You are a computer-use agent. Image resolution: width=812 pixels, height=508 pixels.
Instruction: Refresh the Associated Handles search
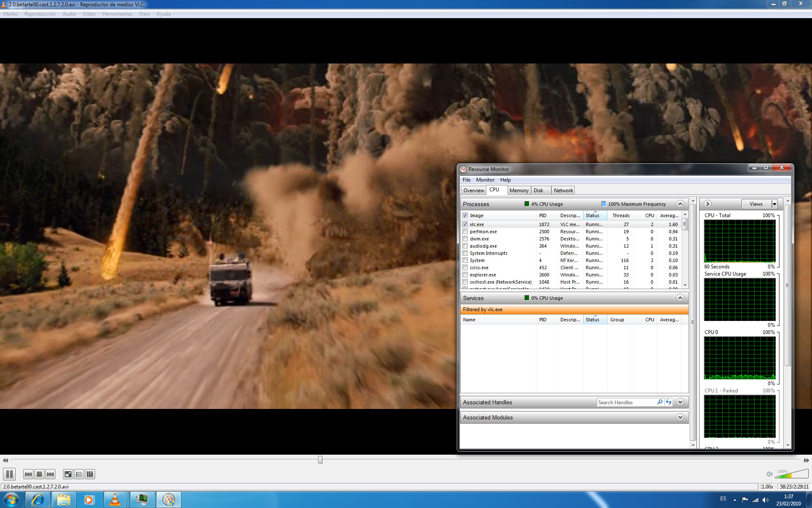coord(669,402)
